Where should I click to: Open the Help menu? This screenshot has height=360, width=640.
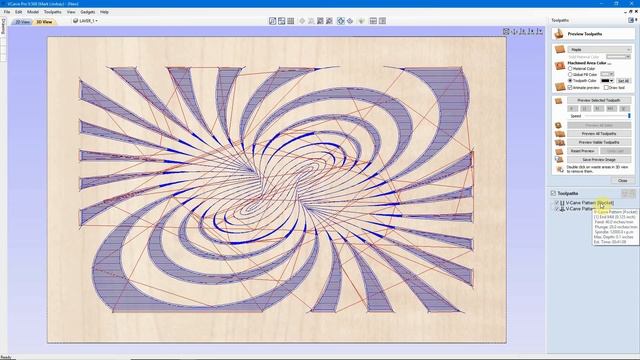click(104, 12)
